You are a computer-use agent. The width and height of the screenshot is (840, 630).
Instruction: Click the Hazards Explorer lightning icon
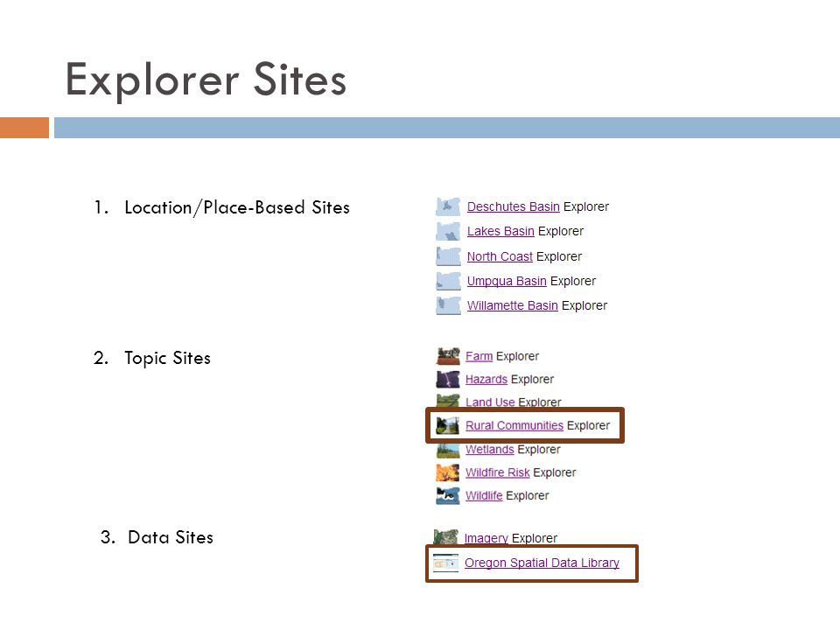[448, 379]
